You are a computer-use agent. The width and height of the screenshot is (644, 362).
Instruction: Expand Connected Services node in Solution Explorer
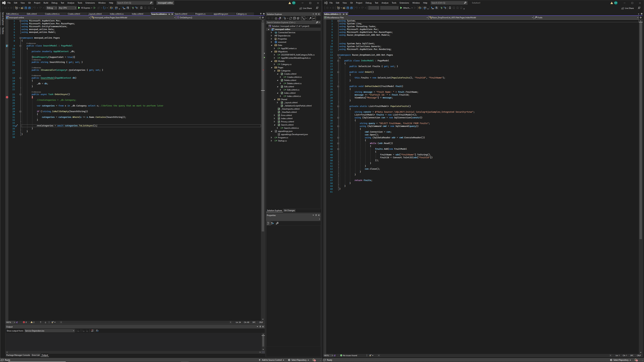tap(272, 33)
